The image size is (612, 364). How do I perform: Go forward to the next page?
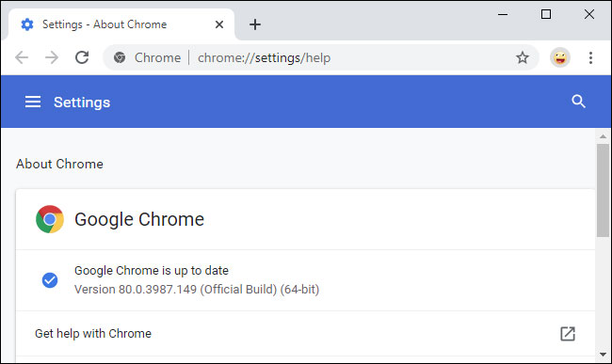52,57
